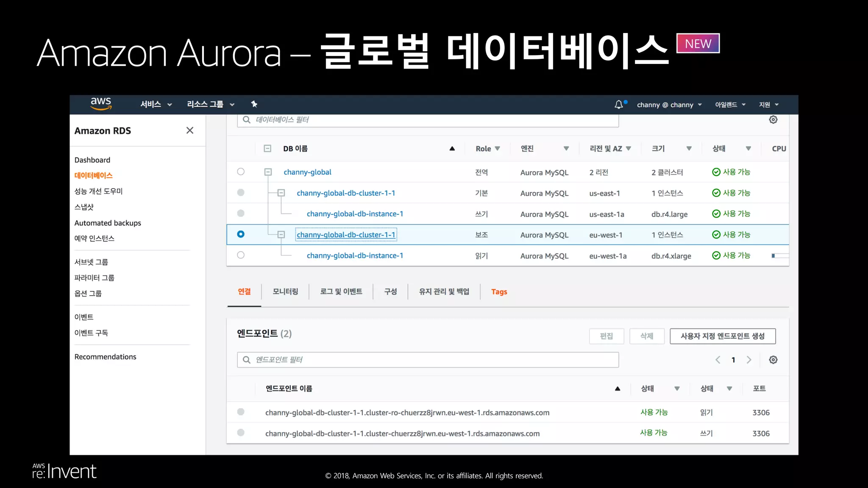Screen dimensions: 868x488
Task: Click the AWS logo home icon
Action: coord(101,104)
